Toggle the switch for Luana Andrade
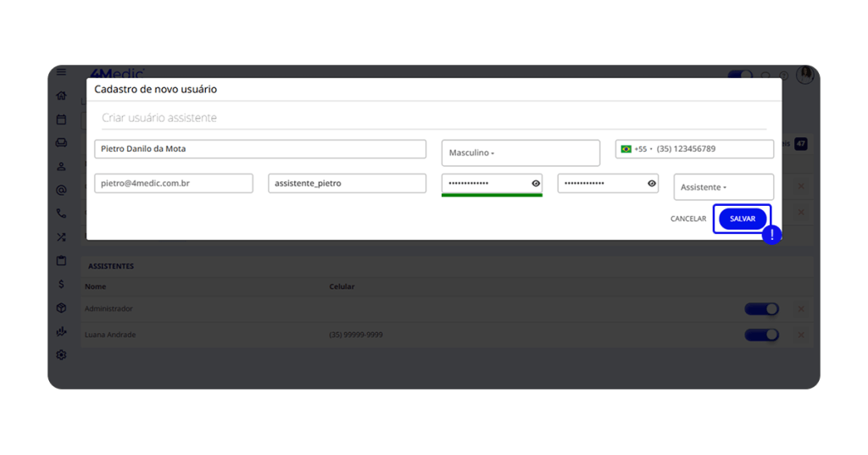This screenshot has height=455, width=868. [x=761, y=335]
